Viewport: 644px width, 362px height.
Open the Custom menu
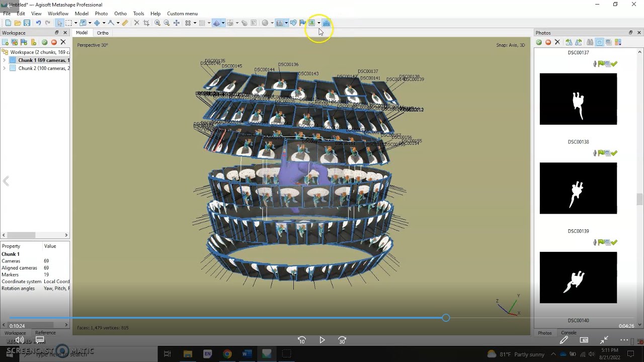[182, 14]
